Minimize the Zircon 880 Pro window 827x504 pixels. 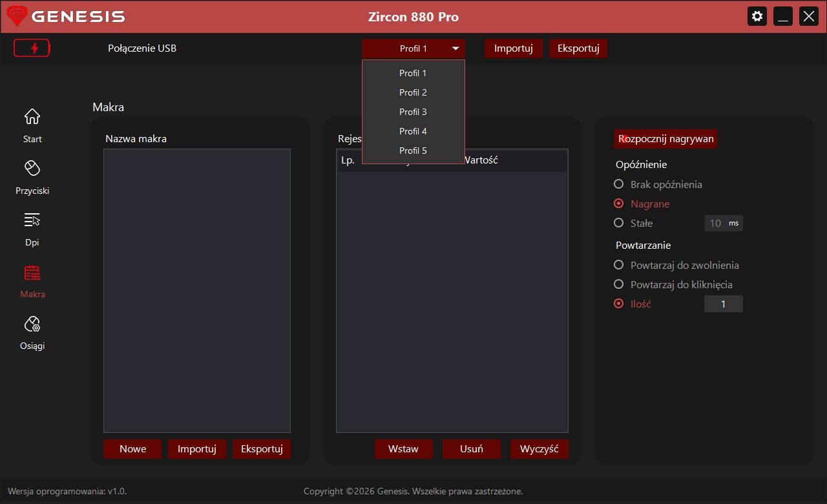click(x=783, y=16)
